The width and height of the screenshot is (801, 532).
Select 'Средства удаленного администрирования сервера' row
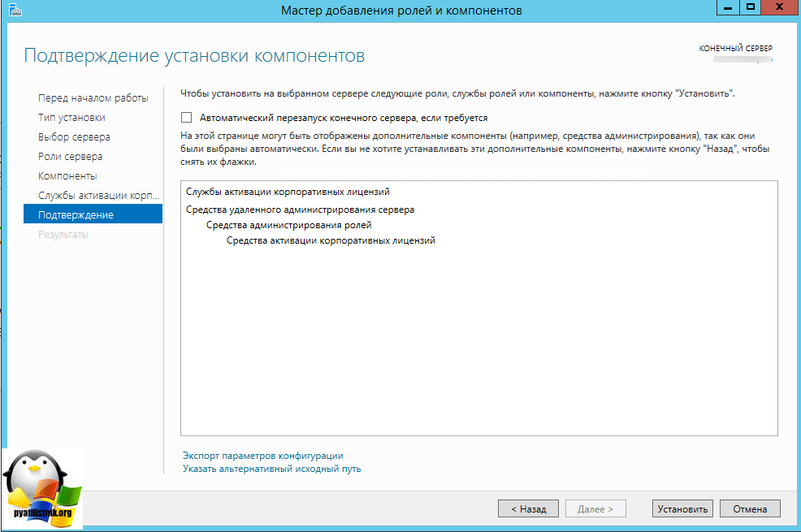click(300, 210)
